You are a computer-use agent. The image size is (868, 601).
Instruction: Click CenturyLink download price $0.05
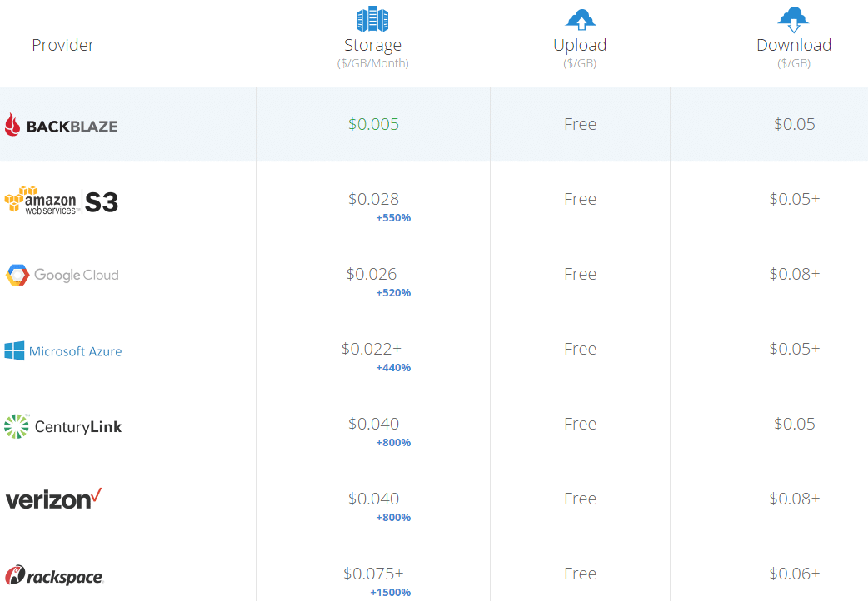click(x=795, y=424)
